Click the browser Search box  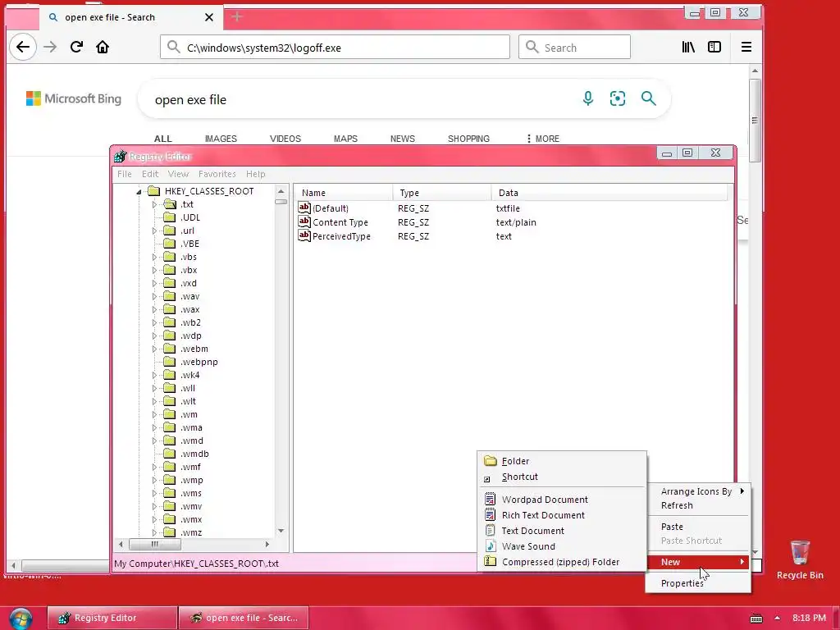tap(574, 47)
